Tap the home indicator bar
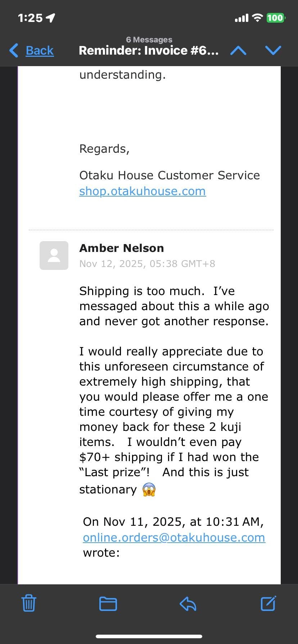The image size is (298, 644). pos(149,636)
